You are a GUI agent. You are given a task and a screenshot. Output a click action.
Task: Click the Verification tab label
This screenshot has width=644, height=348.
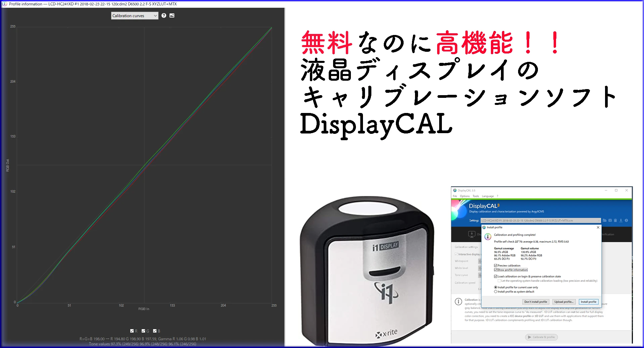click(x=608, y=234)
